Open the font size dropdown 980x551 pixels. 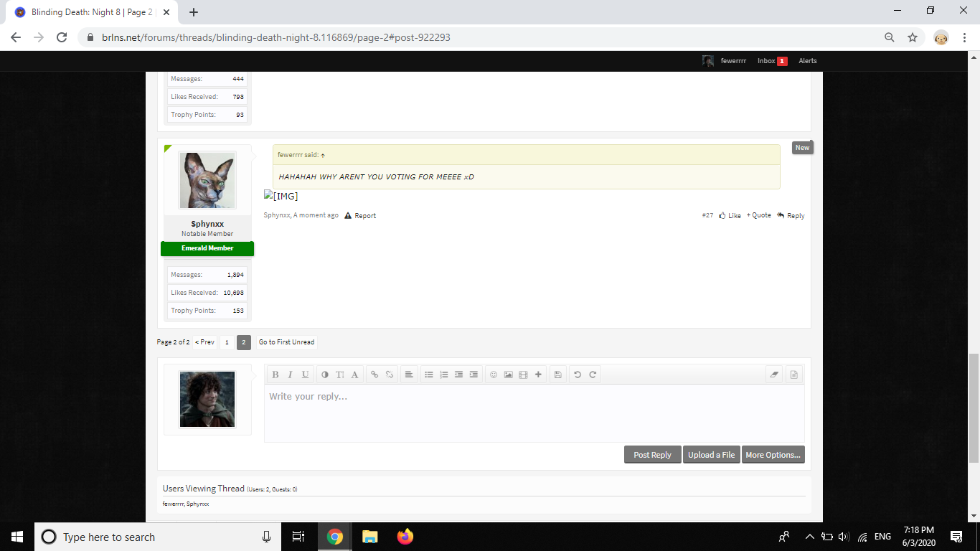tap(340, 375)
